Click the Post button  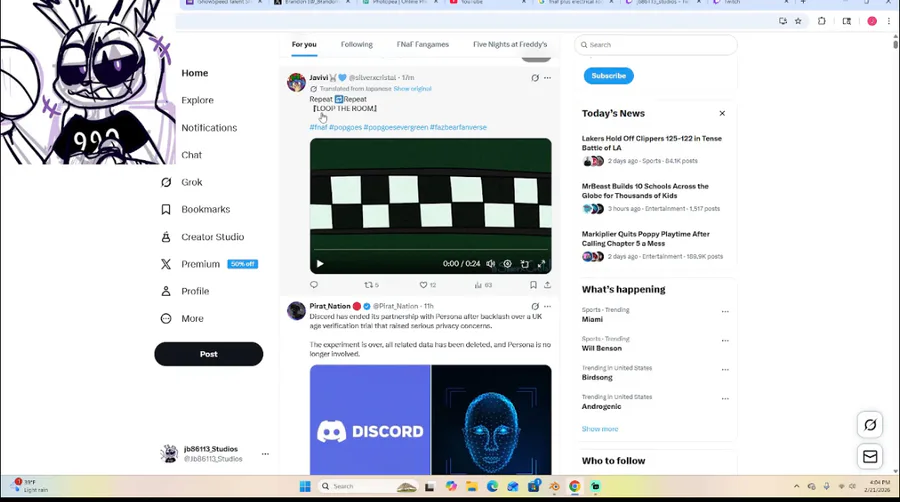(x=208, y=354)
